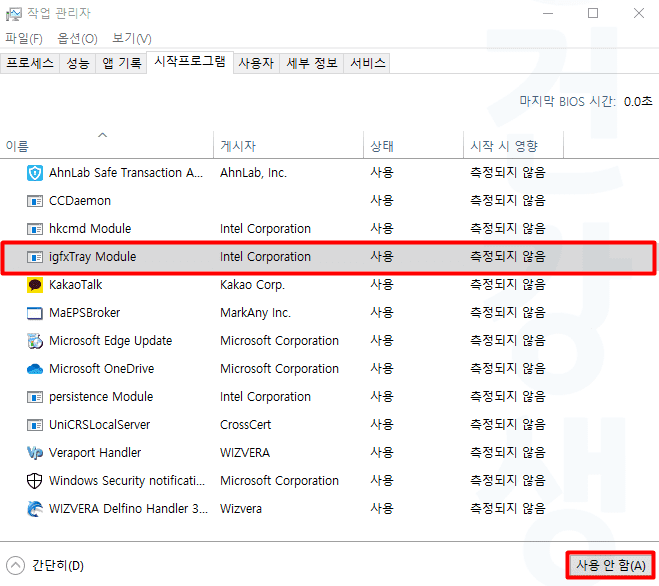Switch to the 프로세스 tab

coord(30,63)
